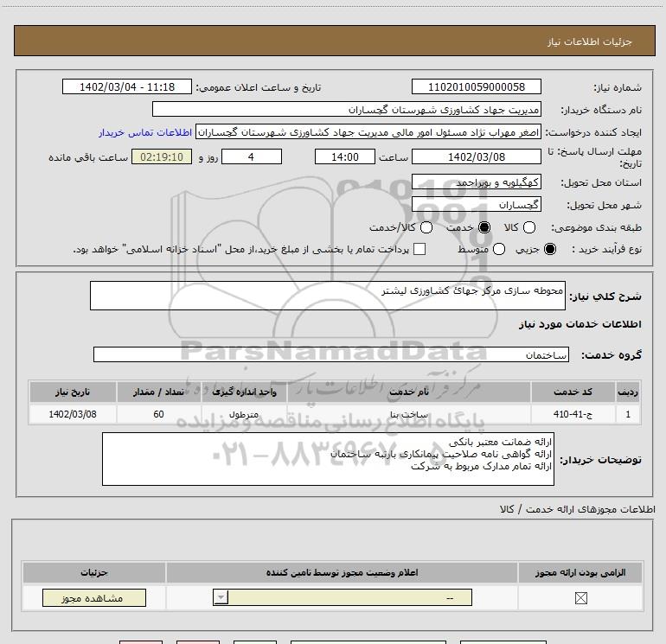Click the اطلاعات خدمات مورد نیاز heading
Image resolution: width=666 pixels, height=644 pixels.
click(x=580, y=324)
